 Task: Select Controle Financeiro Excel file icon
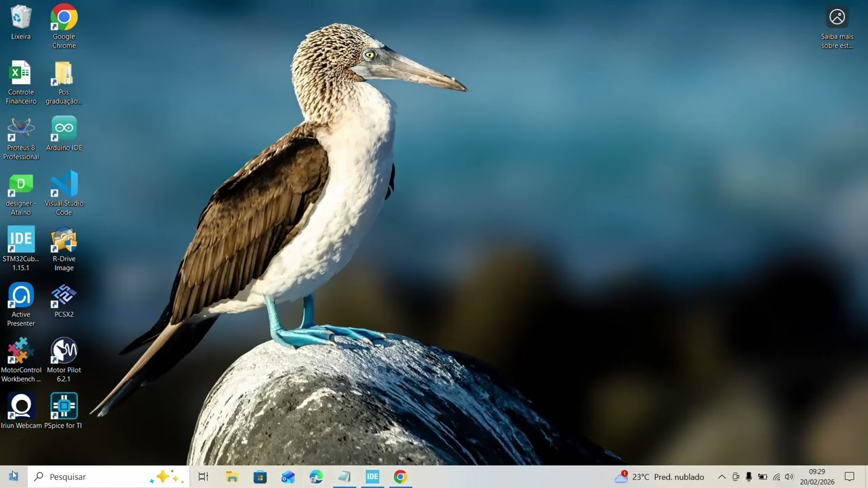pos(21,83)
